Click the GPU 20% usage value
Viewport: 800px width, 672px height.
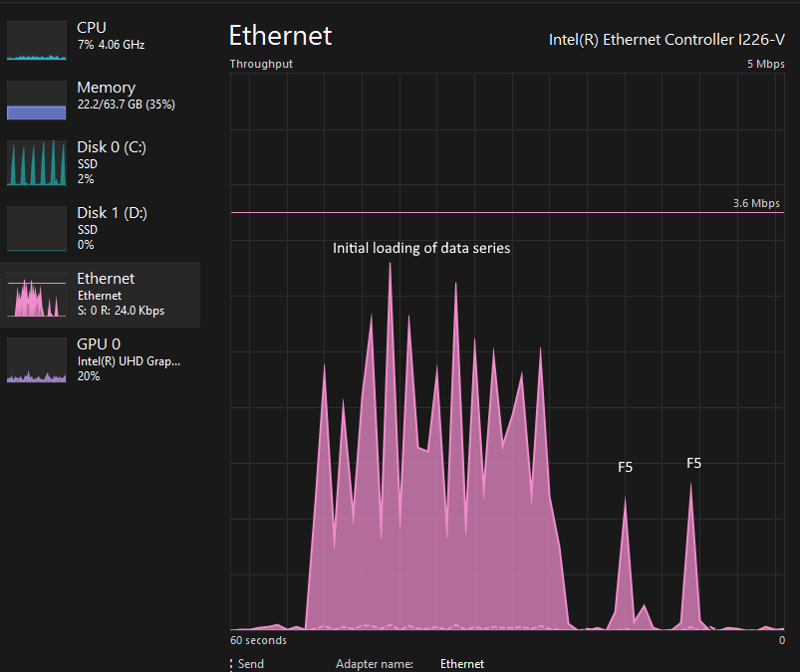pyautogui.click(x=89, y=376)
